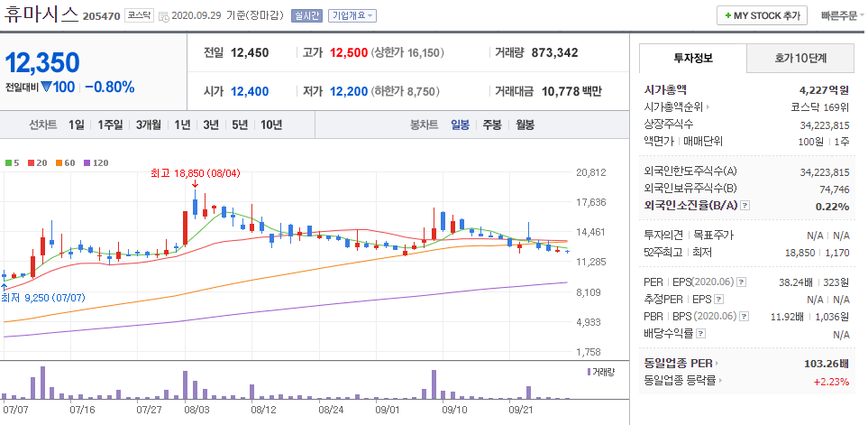
Task: Click the stock name 휴마시스
Action: pyautogui.click(x=41, y=14)
